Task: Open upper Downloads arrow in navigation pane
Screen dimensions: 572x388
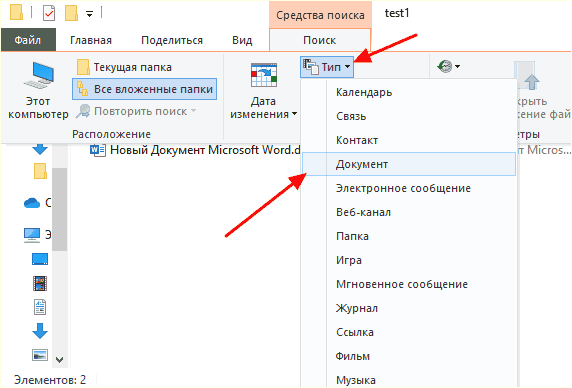Action: pyautogui.click(x=40, y=149)
